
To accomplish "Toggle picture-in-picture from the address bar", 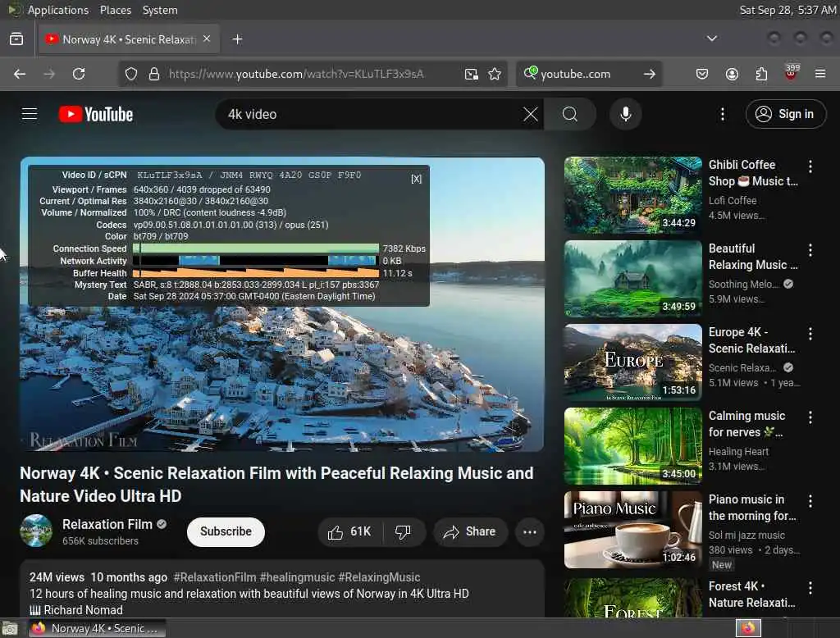I will 472,74.
